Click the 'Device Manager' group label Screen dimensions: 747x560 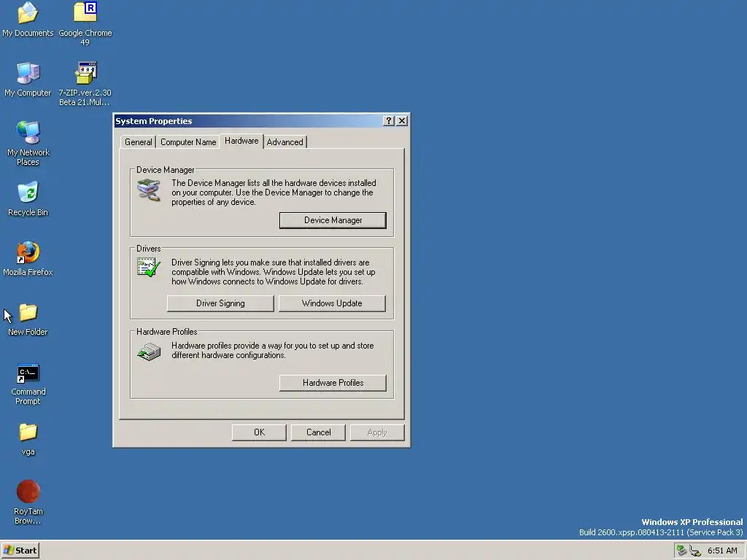166,170
